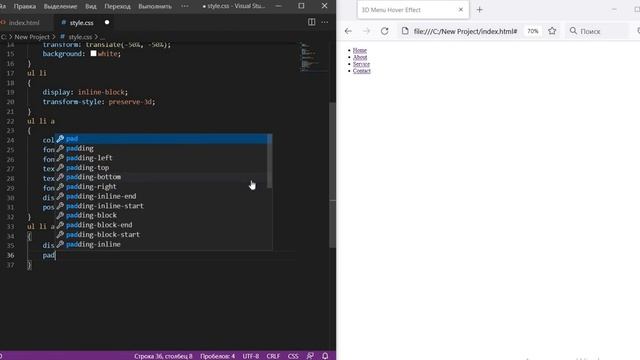This screenshot has width=640, height=360.
Task: Click the notifications bell in status bar
Action: coord(325,356)
